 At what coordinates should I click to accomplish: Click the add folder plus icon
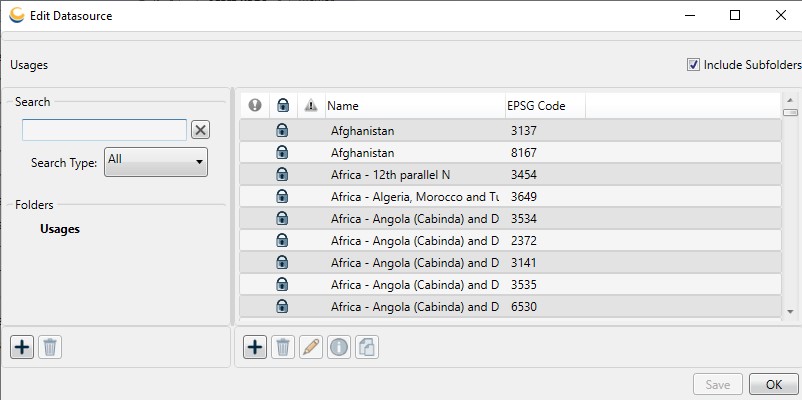[22, 347]
